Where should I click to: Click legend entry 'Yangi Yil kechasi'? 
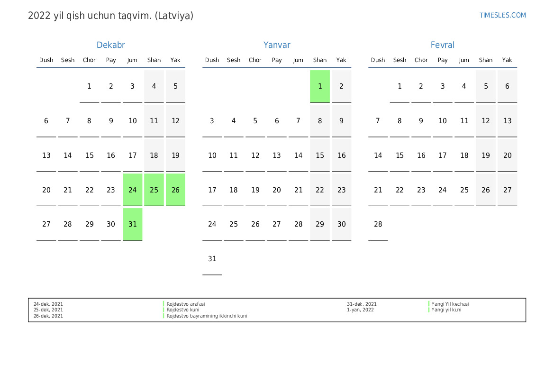click(x=450, y=304)
